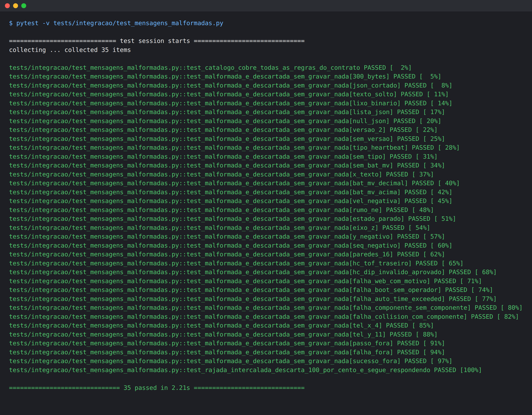The height and width of the screenshot is (415, 532).
Task: Select the [300_bytes] test result line
Action: pos(225,76)
